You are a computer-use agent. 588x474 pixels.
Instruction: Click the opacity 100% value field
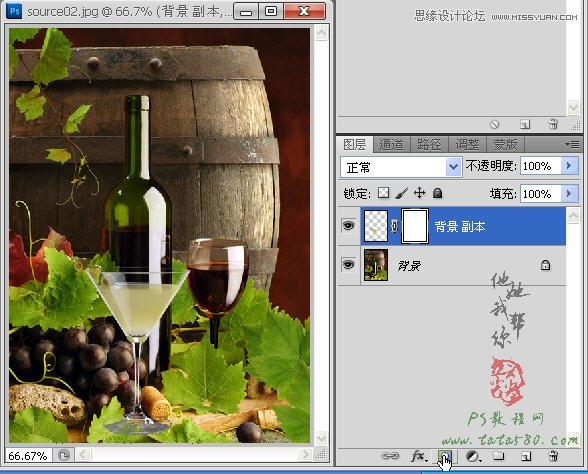[x=540, y=165]
